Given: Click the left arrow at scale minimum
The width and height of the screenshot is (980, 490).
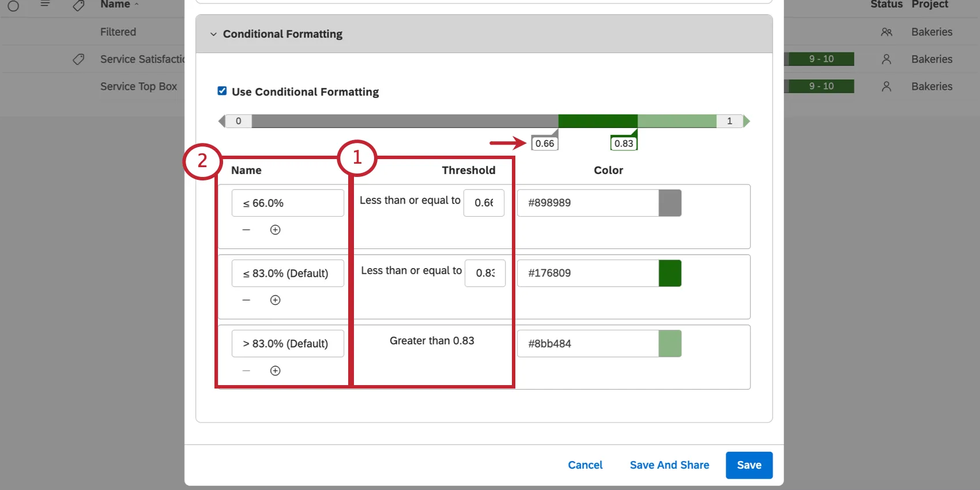Looking at the screenshot, I should [222, 121].
